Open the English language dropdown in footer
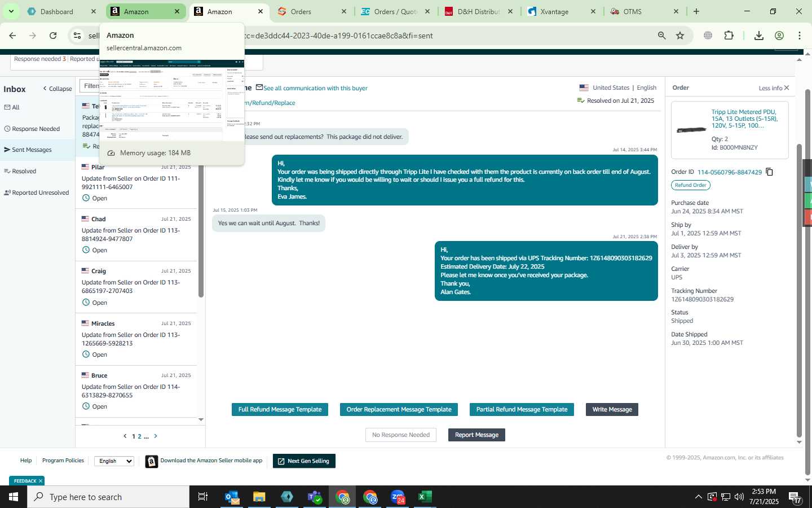The height and width of the screenshot is (508, 812). click(114, 461)
